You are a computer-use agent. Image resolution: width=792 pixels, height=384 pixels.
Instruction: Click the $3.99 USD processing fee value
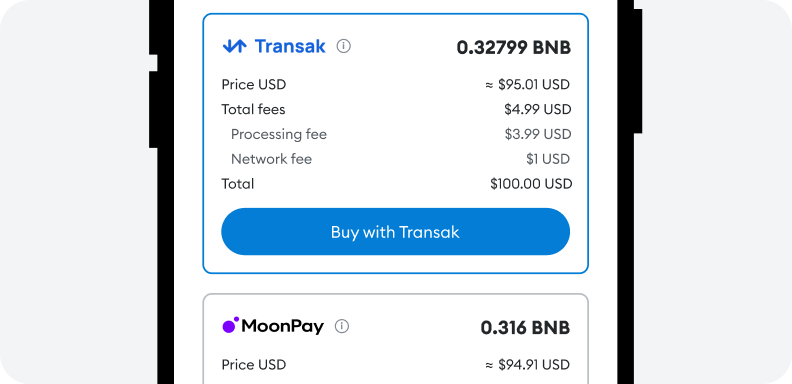[538, 134]
